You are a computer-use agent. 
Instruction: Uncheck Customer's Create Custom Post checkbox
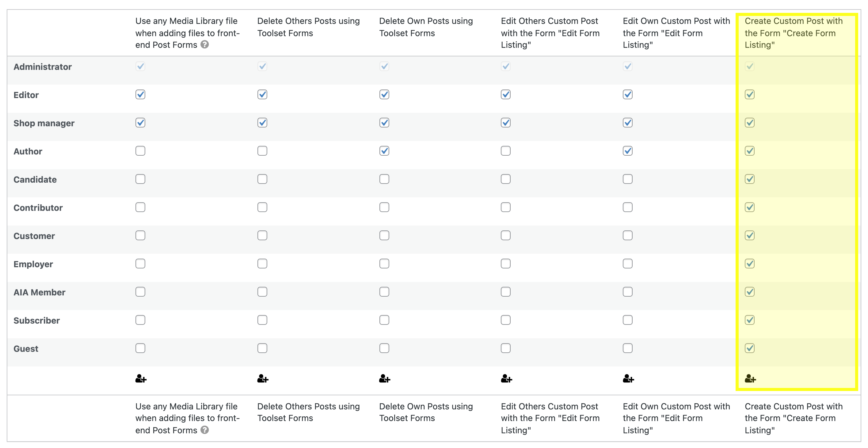pyautogui.click(x=750, y=235)
